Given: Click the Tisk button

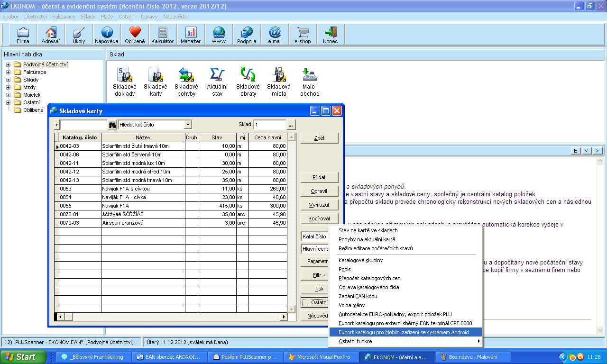Looking at the screenshot, I should 315,289.
